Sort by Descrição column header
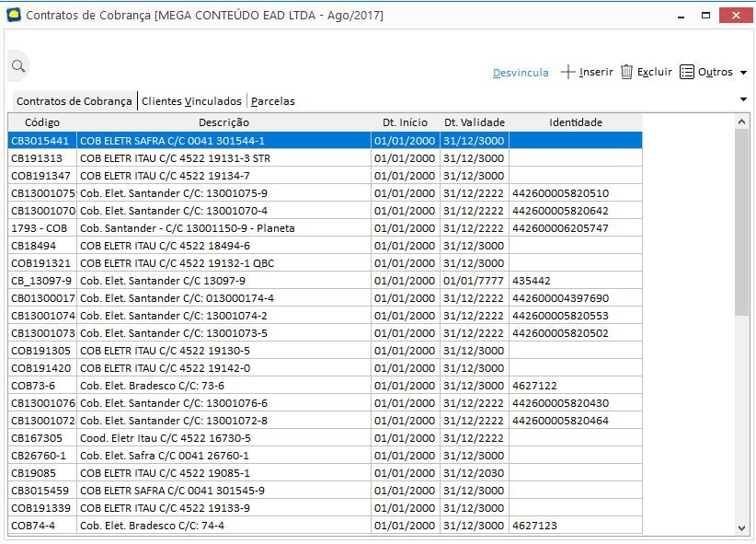This screenshot has width=756, height=544. (x=223, y=122)
